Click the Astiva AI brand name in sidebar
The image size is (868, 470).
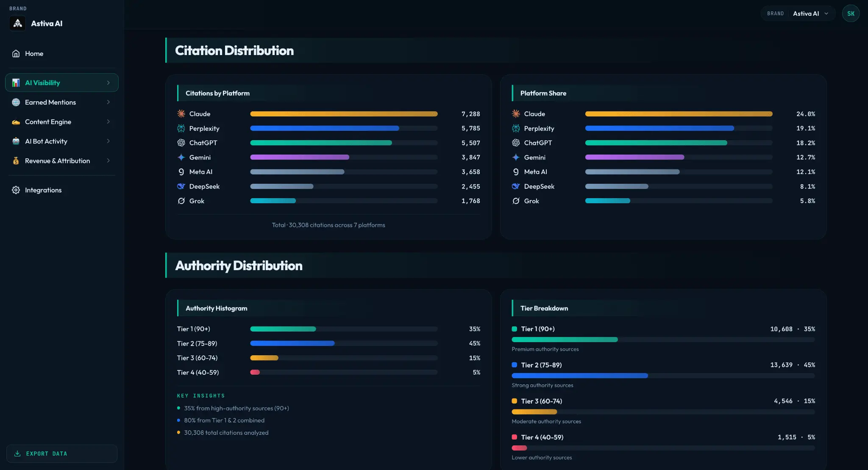47,23
